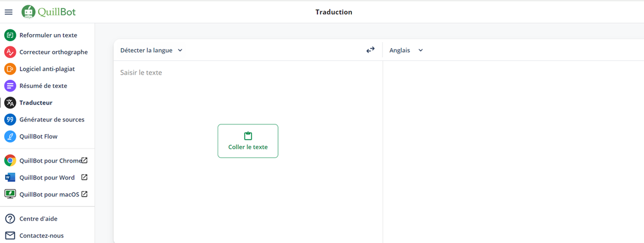The image size is (644, 243).
Task: Open the Contactez-nous link
Action: (48, 235)
